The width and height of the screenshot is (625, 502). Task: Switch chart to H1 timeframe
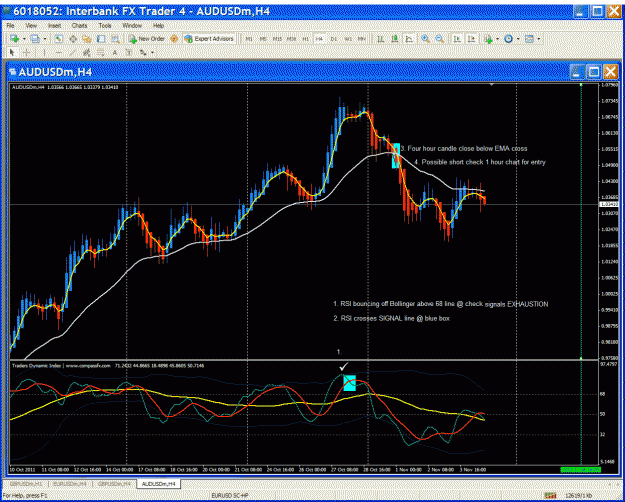[x=305, y=39]
